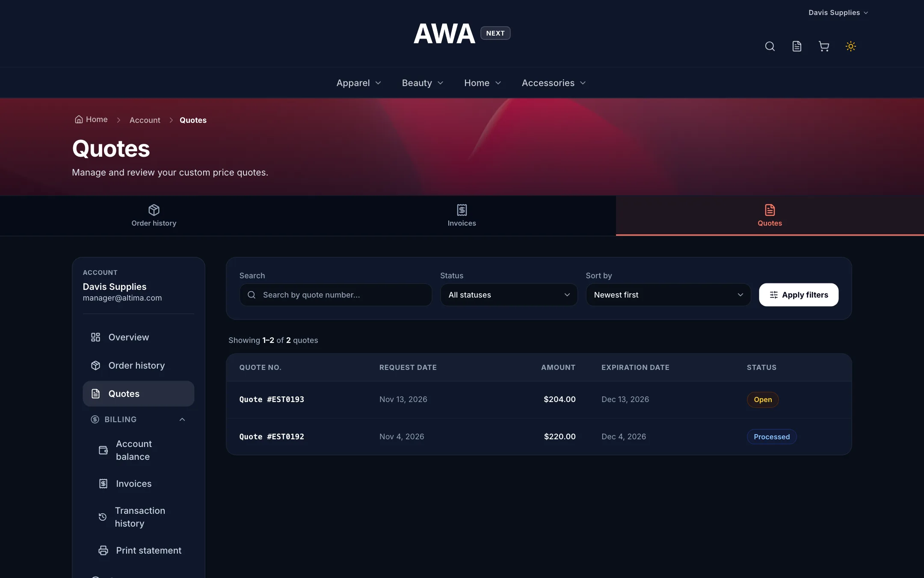This screenshot has height=578, width=924.
Task: Click the document icon above Quotes tab
Action: tap(770, 210)
